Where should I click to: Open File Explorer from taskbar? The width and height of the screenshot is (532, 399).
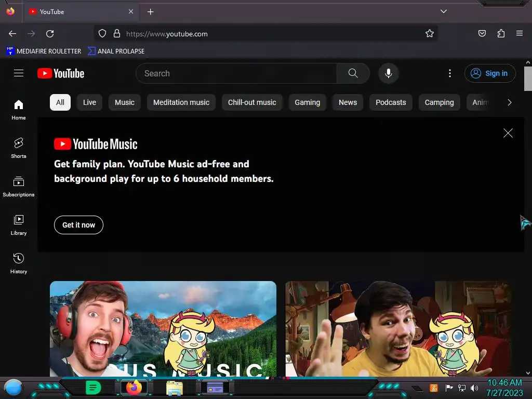(x=175, y=388)
